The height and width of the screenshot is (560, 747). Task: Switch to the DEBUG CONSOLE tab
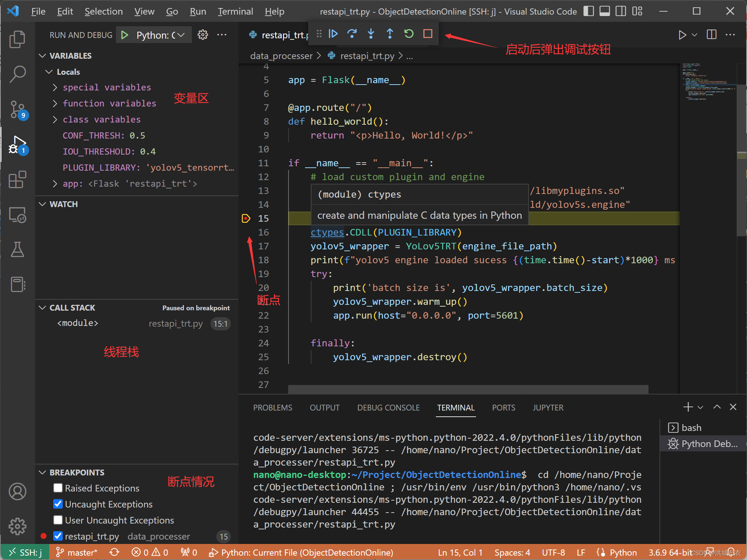click(x=388, y=408)
